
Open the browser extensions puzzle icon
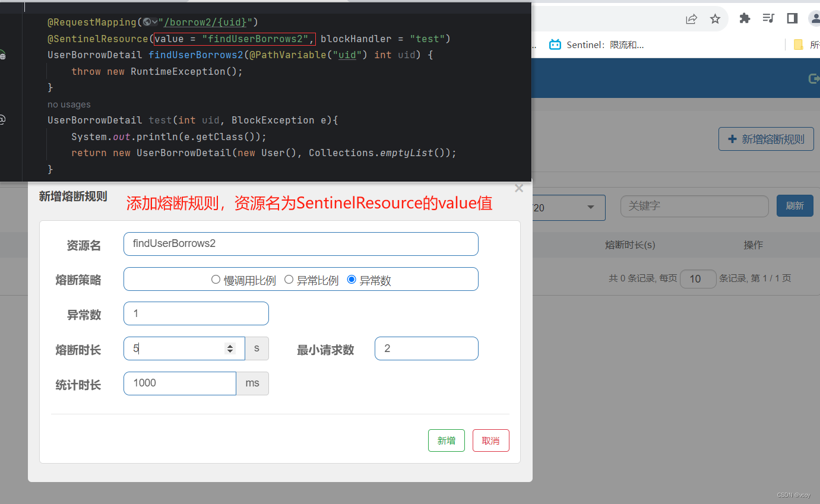tap(745, 18)
